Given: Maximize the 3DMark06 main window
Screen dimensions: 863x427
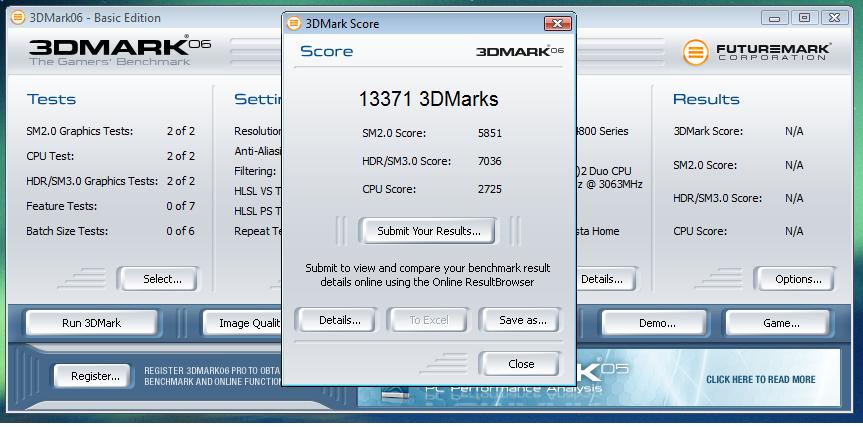Looking at the screenshot, I should point(805,18).
